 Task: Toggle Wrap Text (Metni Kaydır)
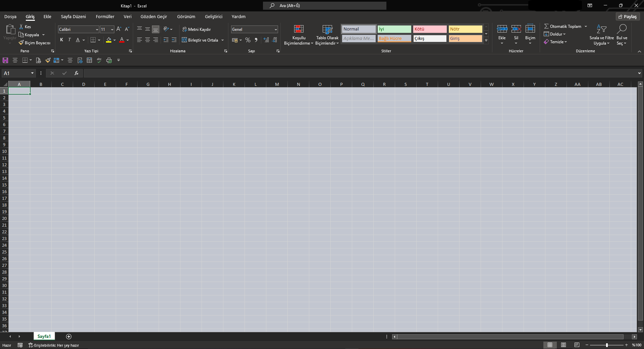[x=197, y=30]
